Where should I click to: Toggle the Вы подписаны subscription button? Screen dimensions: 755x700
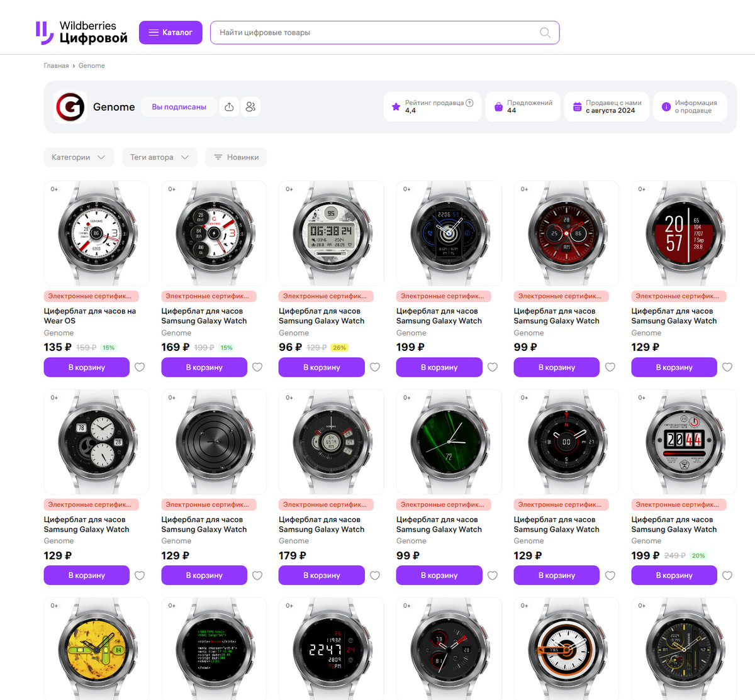(179, 107)
